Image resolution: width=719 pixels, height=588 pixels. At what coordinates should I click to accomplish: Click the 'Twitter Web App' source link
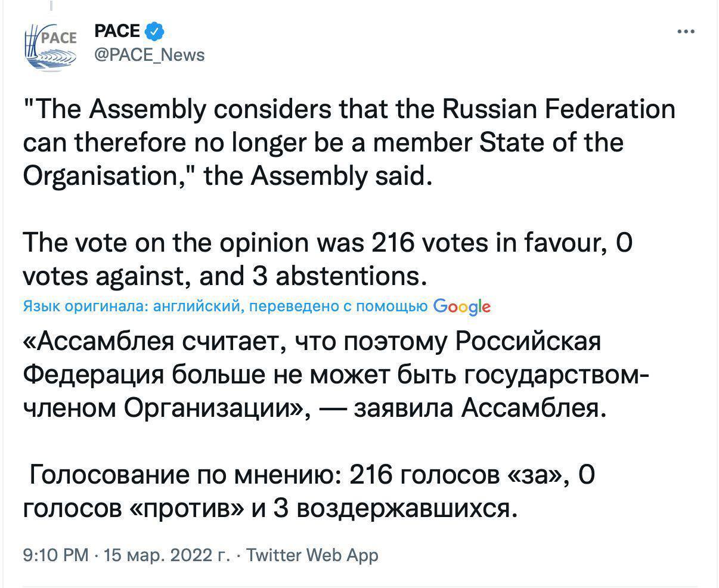point(312,555)
